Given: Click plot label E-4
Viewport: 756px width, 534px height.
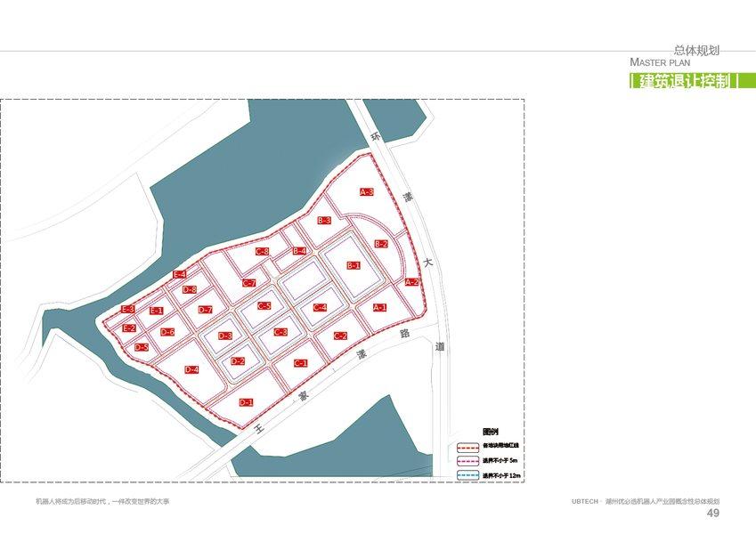Looking at the screenshot, I should (179, 274).
